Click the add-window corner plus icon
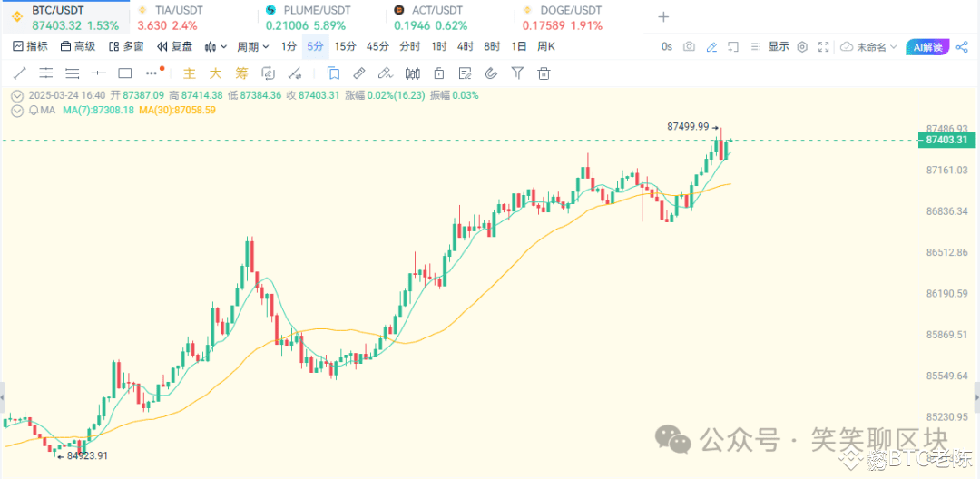Screen dimensions: 980x479 733,47
